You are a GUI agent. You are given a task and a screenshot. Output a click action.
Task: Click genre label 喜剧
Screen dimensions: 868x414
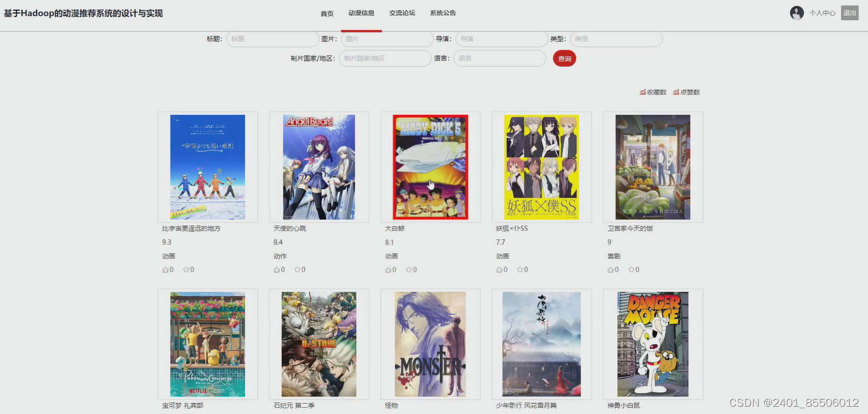614,256
